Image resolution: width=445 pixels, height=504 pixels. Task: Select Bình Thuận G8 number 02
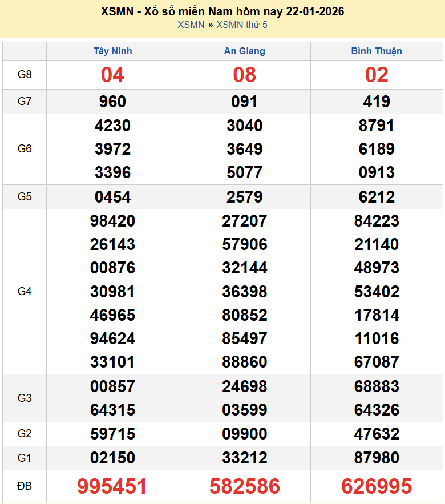pyautogui.click(x=377, y=75)
